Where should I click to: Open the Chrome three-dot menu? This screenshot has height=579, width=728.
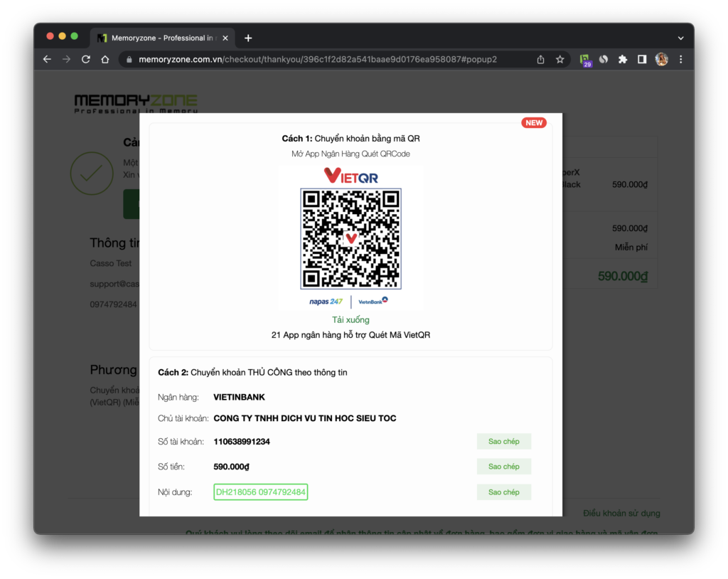tap(680, 60)
